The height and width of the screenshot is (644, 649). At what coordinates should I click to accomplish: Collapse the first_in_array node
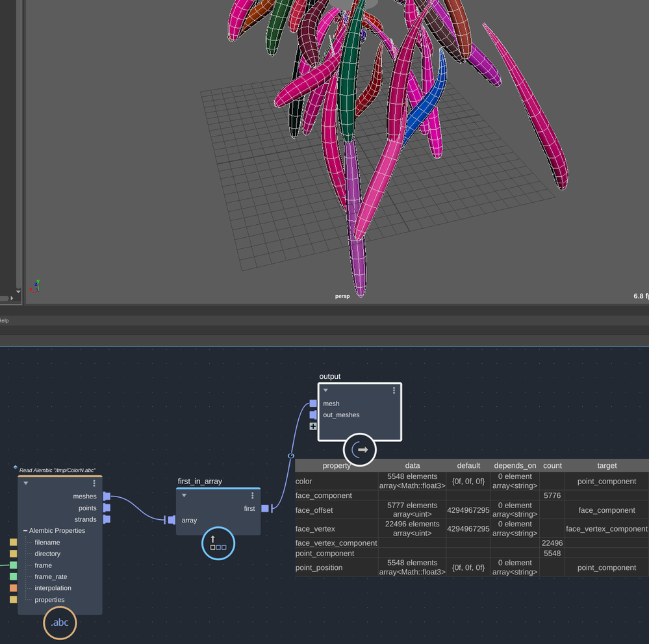point(185,495)
